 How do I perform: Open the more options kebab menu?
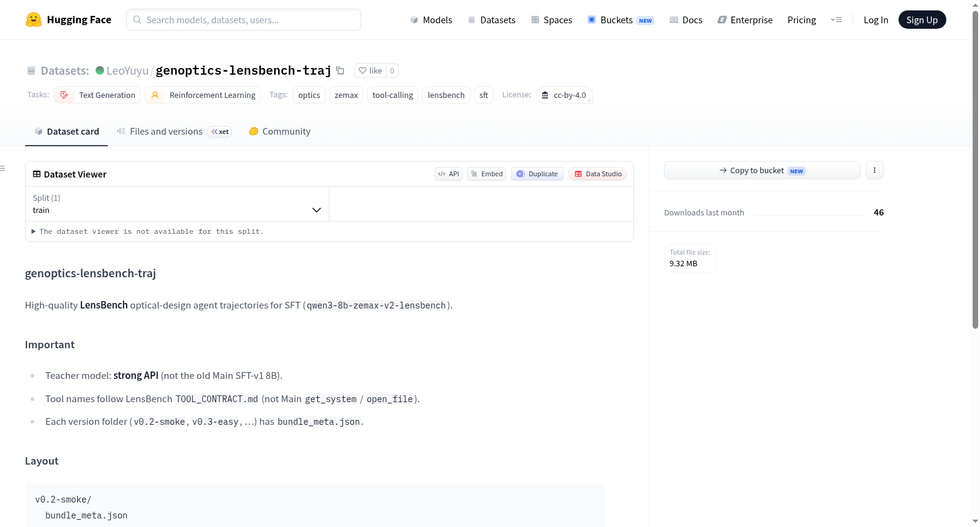point(875,170)
